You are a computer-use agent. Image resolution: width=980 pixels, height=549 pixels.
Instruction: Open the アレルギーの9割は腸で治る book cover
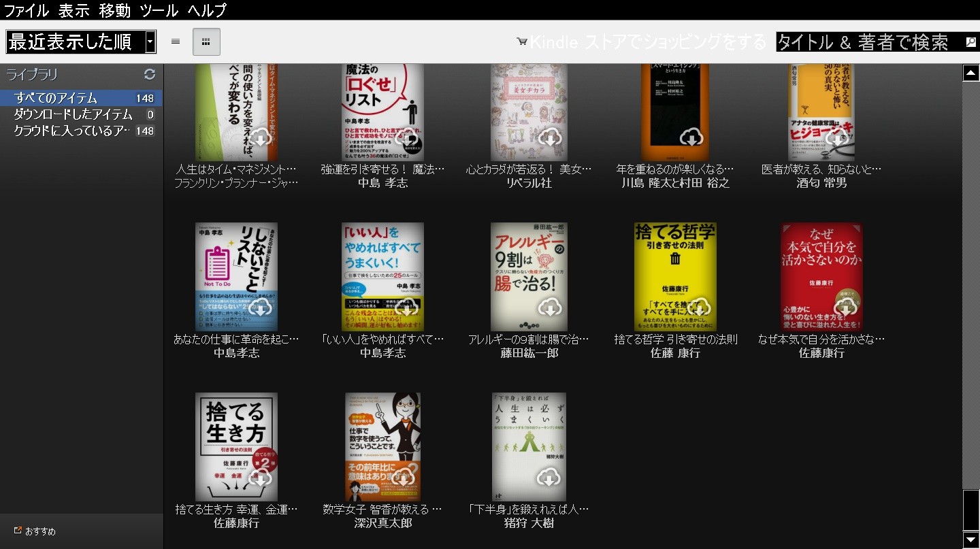(x=529, y=277)
